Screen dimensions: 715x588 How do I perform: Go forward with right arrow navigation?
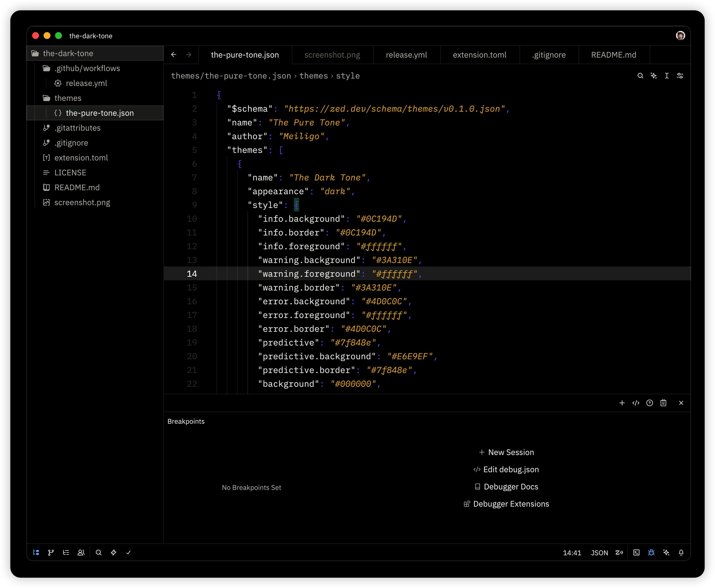pyautogui.click(x=189, y=54)
